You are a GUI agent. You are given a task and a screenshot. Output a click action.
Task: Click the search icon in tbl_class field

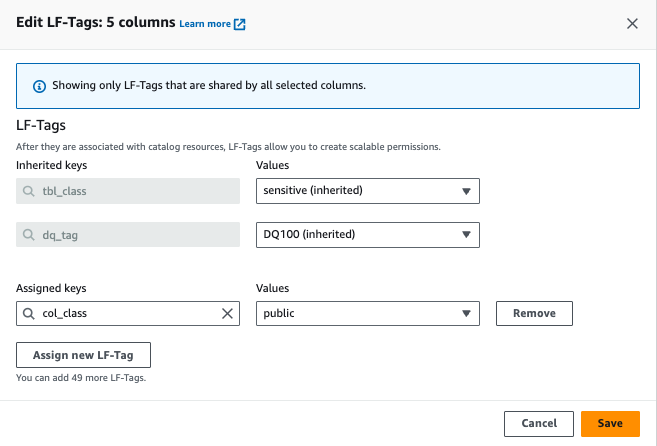[x=29, y=191]
